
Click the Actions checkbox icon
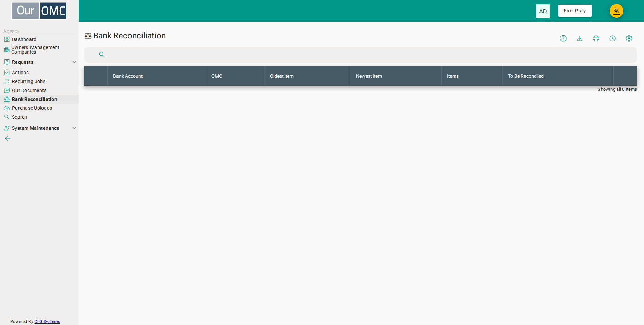click(7, 73)
